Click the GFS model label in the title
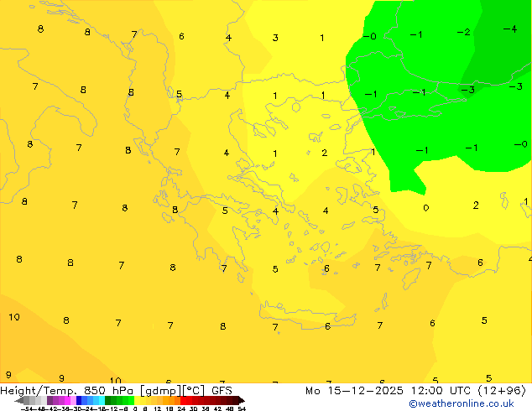Image resolution: width=532 pixels, height=411 pixels. click(x=222, y=391)
